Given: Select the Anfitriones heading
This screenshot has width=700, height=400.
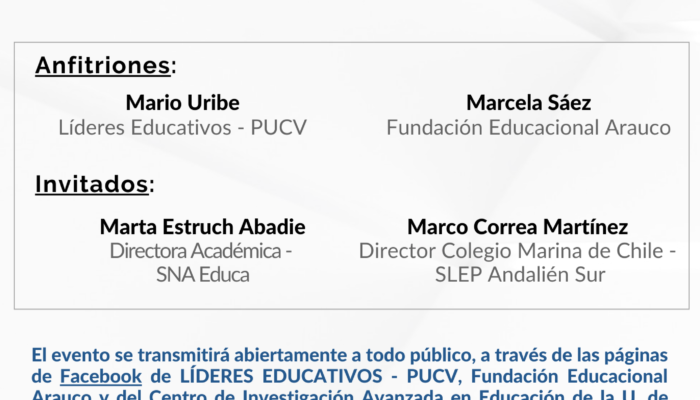Looking at the screenshot, I should click(103, 66).
